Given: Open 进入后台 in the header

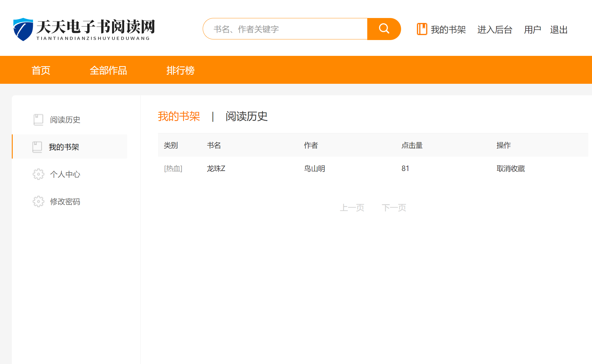Looking at the screenshot, I should [495, 29].
